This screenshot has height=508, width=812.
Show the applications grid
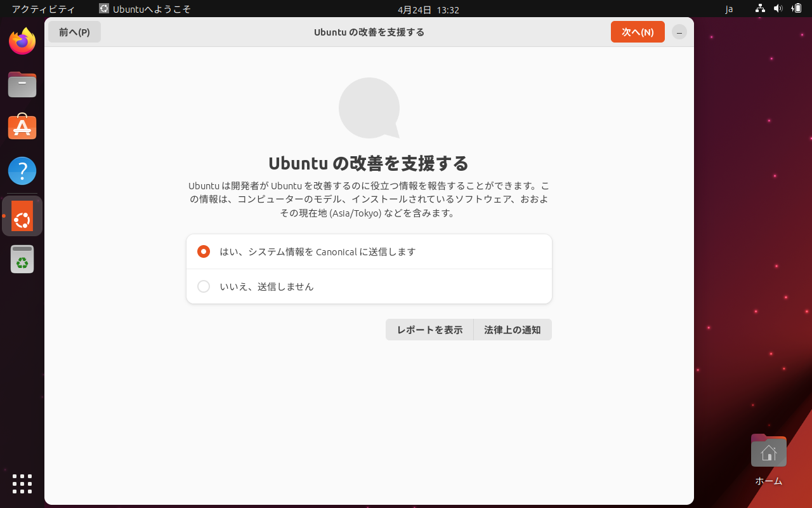click(22, 484)
